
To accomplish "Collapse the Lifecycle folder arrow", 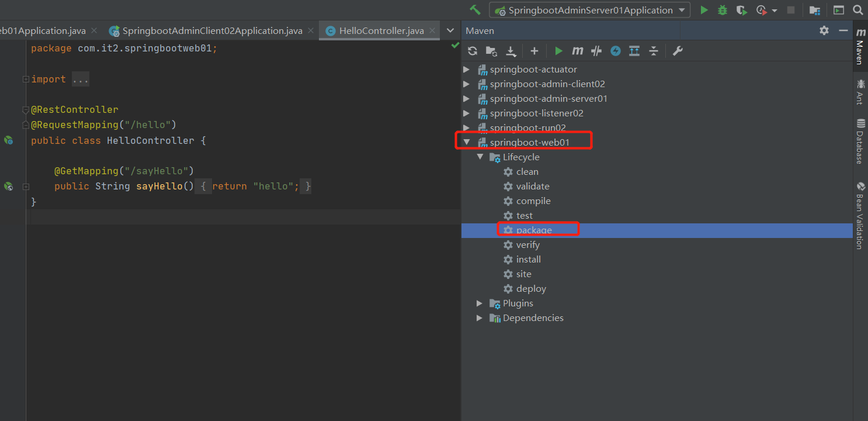I will (x=480, y=157).
